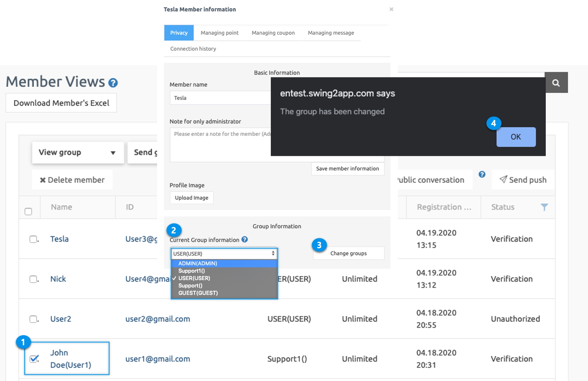Select GUEST(GUEST) from group list

[224, 293]
